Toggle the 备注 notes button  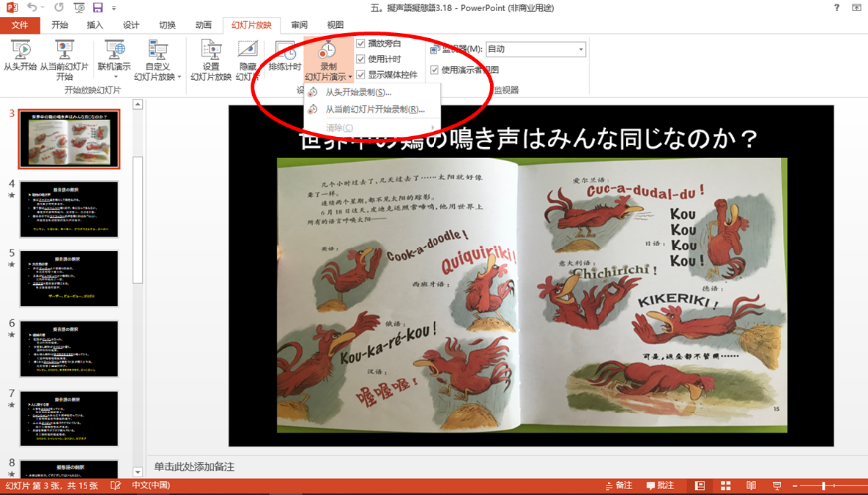click(x=618, y=486)
